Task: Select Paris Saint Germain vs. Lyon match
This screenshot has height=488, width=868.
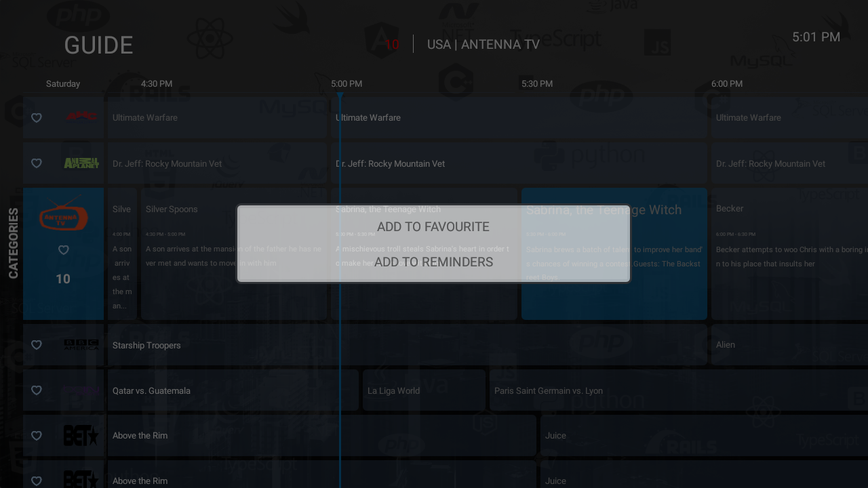Action: point(679,390)
